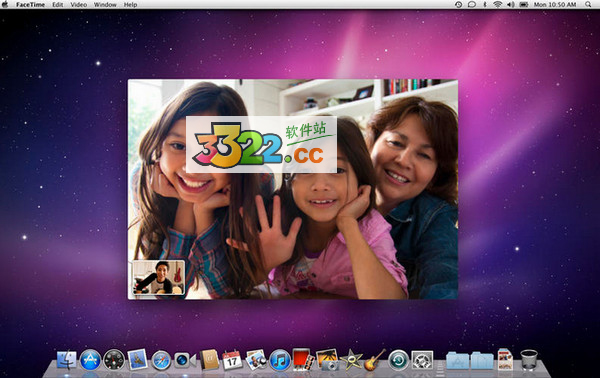
Task: Open Finder from the Dock
Action: 67,360
